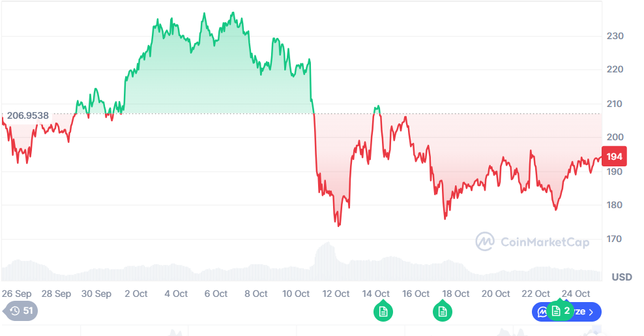Pick the 20 Oct date axis label
644x336 pixels.
(x=495, y=294)
